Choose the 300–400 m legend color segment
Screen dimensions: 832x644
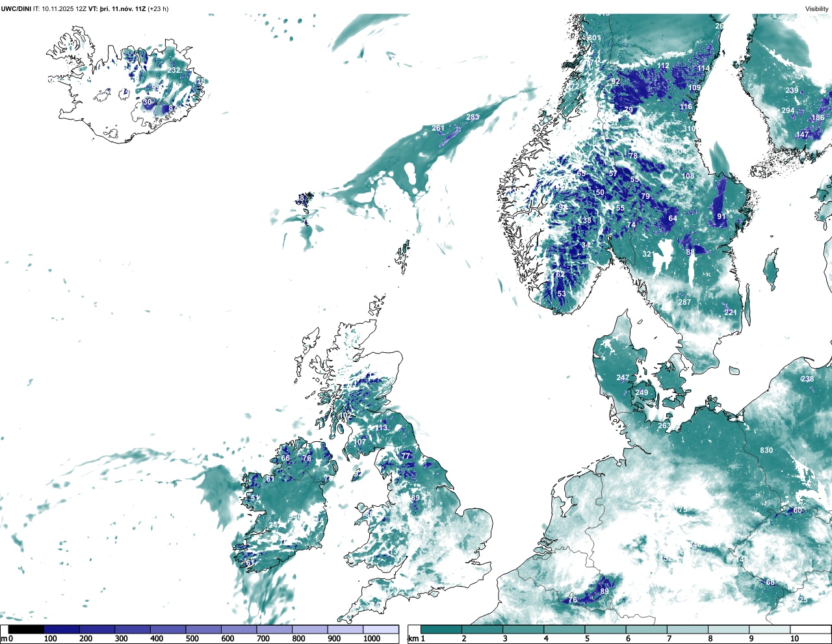point(133,630)
